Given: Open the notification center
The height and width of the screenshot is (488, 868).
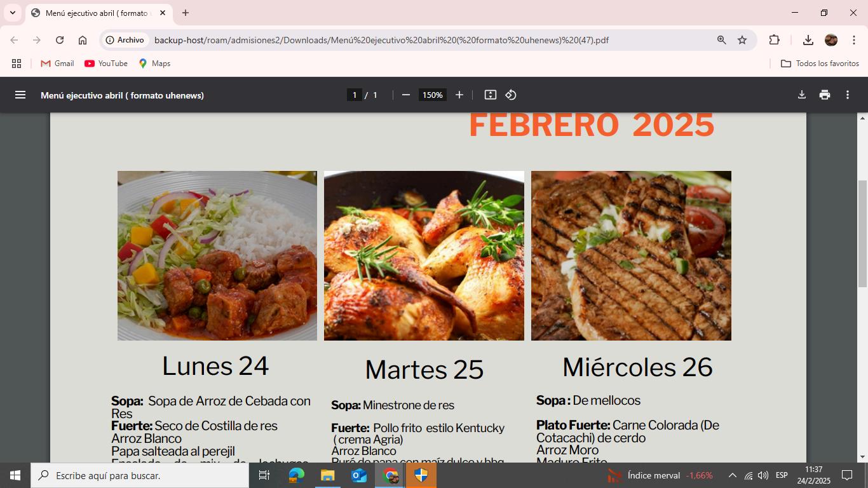Looking at the screenshot, I should pyautogui.click(x=847, y=475).
